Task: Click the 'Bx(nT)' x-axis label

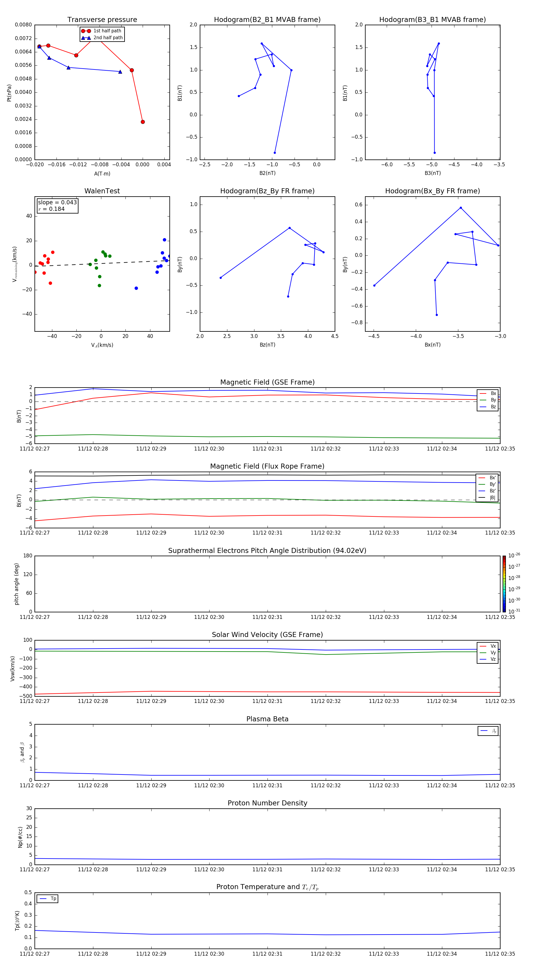Action: click(432, 345)
